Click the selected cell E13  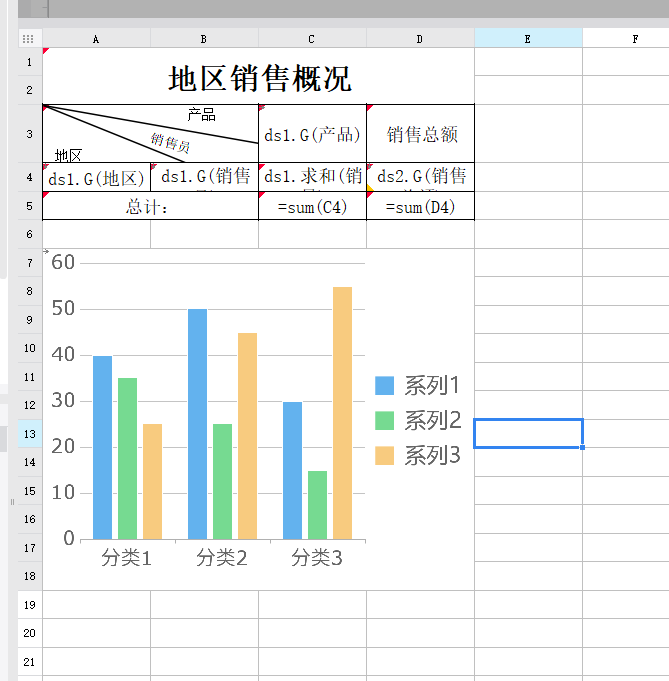pyautogui.click(x=528, y=433)
